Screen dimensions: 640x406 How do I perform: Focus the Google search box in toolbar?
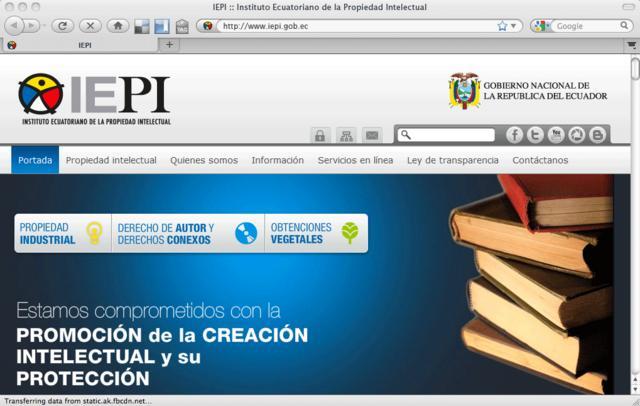point(586,26)
